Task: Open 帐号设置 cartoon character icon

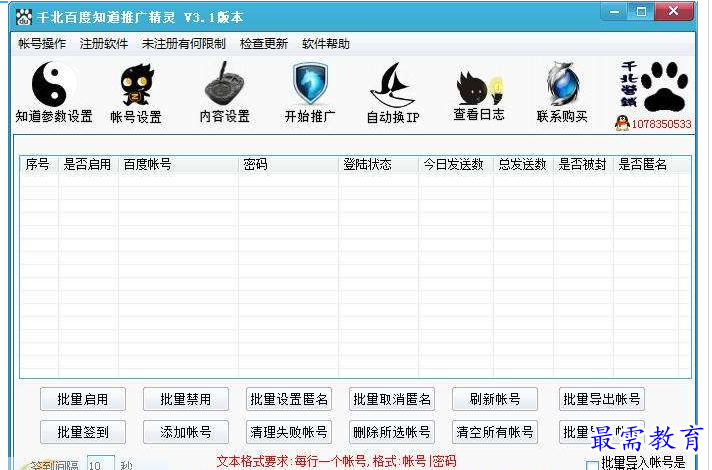Action: (x=136, y=85)
